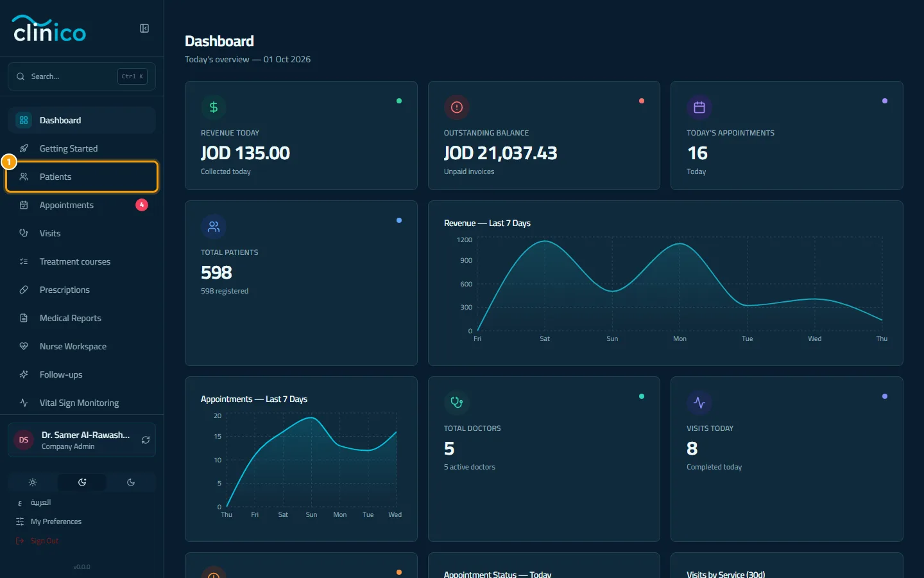Screen dimensions: 924x578
Task: Click the pill icon beside Prescriptions
Action: (x=24, y=290)
